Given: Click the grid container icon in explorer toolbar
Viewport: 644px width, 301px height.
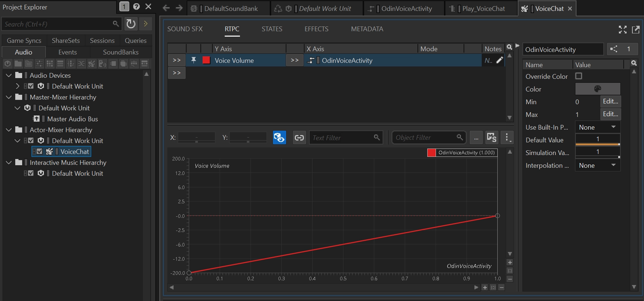Looking at the screenshot, I should (50, 64).
